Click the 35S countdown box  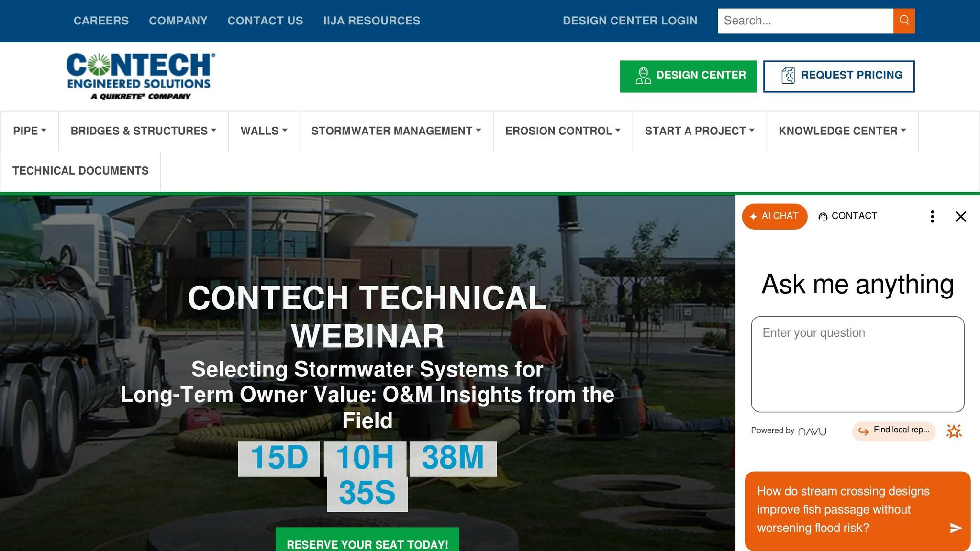(x=367, y=493)
